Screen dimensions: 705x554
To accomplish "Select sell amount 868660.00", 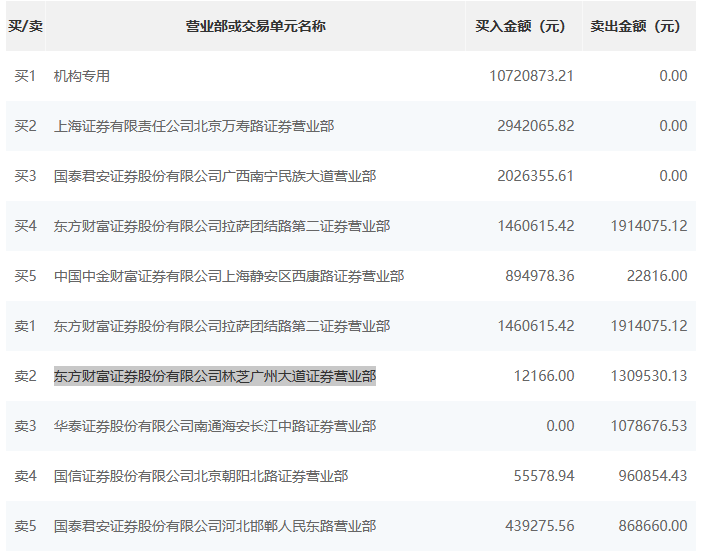I will 653,526.
